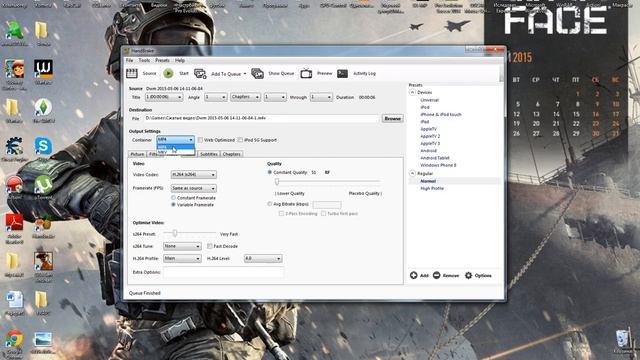The width and height of the screenshot is (640, 360).
Task: Open the Angle dropdown
Action: click(215, 97)
